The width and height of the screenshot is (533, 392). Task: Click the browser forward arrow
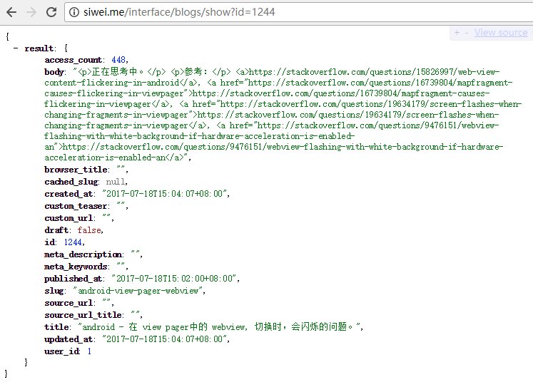coord(31,12)
